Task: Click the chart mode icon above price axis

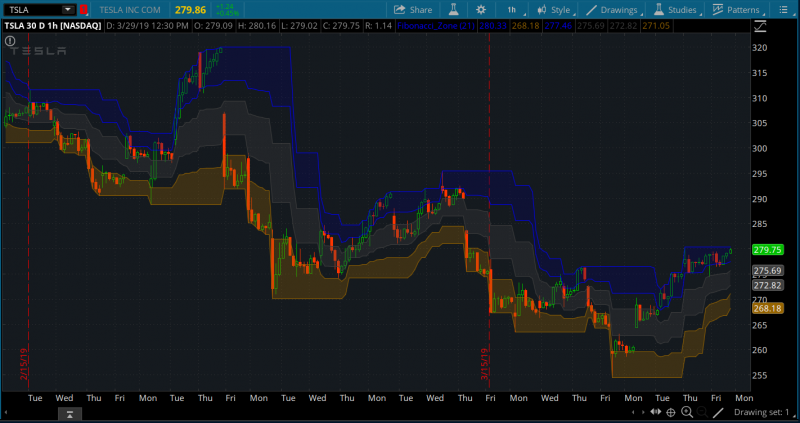Action: pyautogui.click(x=760, y=26)
